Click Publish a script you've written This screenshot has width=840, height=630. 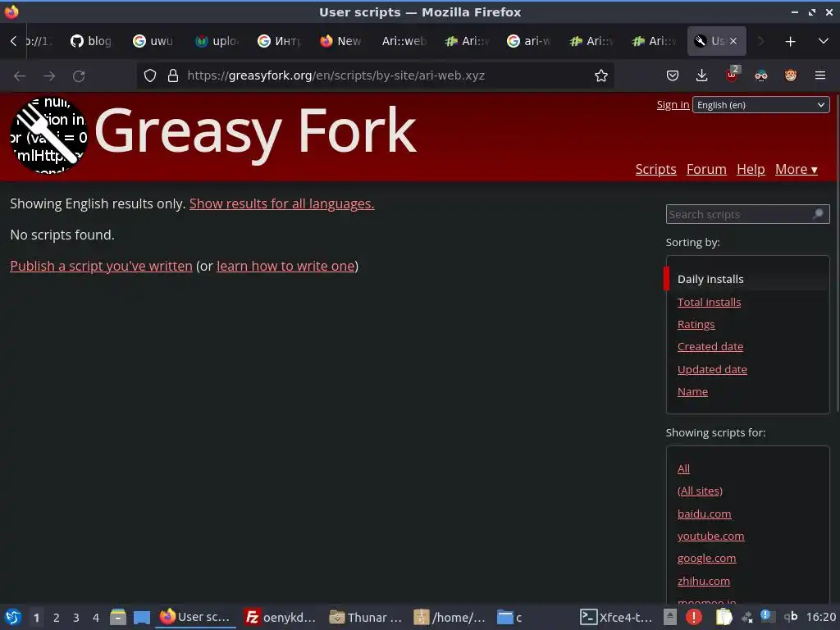101,266
